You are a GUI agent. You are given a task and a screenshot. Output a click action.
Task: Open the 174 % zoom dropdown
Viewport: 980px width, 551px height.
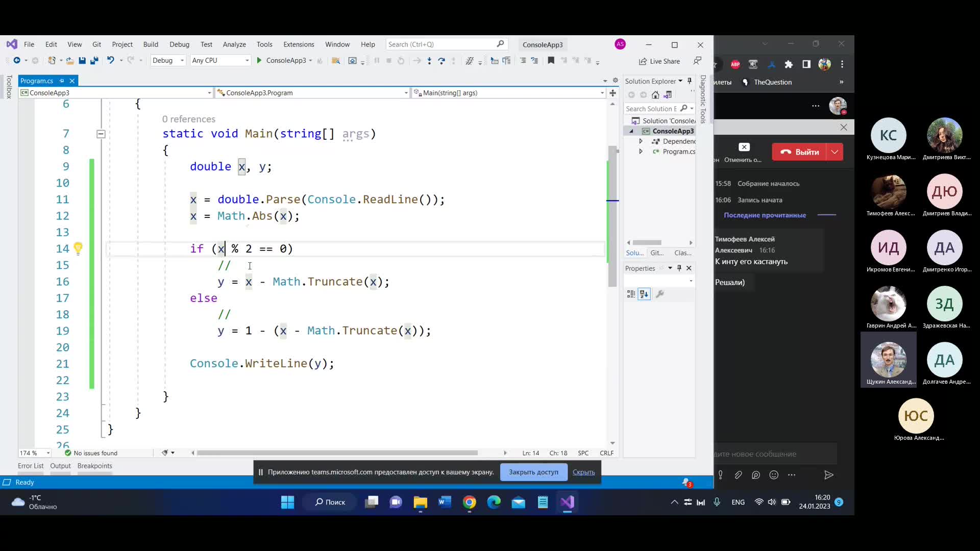35,453
